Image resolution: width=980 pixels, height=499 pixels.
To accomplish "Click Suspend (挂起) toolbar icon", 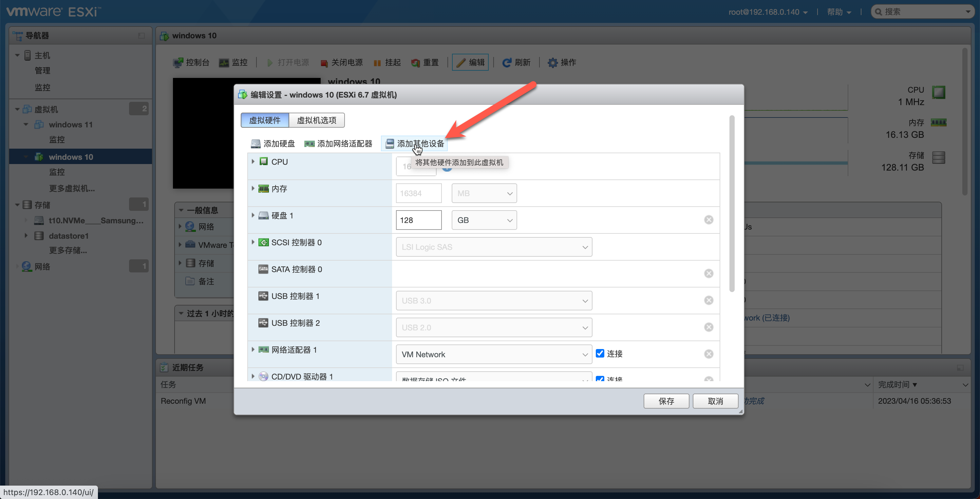I will [377, 63].
